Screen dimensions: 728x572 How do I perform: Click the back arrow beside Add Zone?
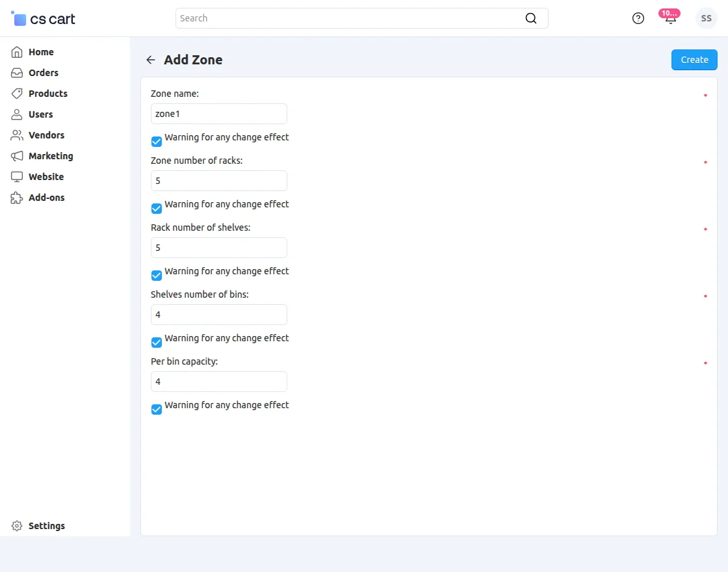[151, 60]
